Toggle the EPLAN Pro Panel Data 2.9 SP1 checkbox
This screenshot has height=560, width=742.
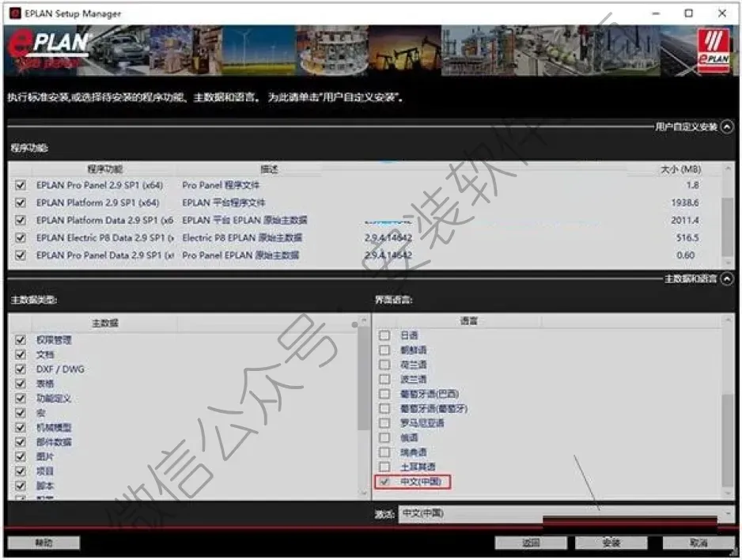[x=21, y=255]
